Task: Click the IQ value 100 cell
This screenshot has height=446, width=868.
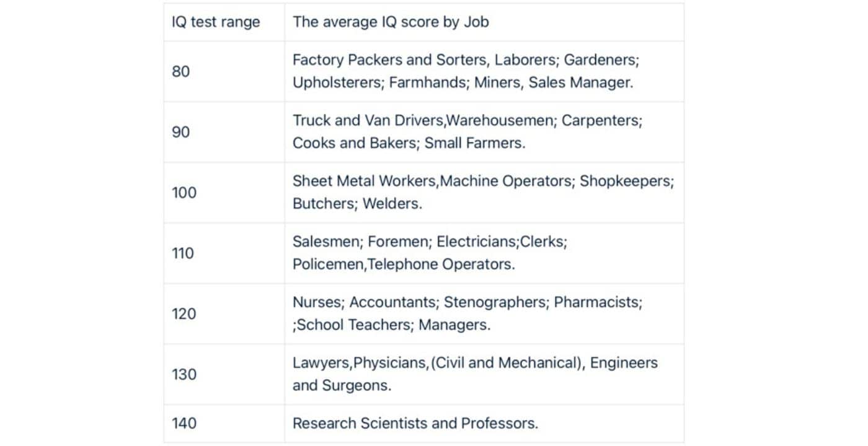Action: click(224, 193)
